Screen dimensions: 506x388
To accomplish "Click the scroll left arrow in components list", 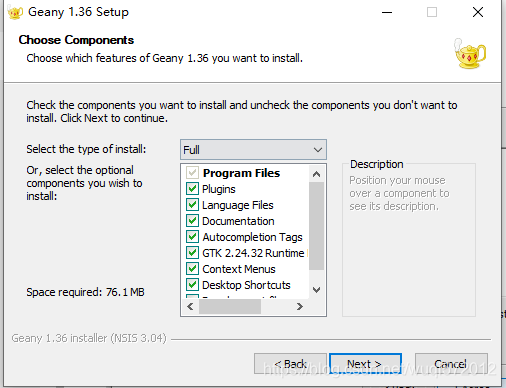I will pyautogui.click(x=190, y=306).
